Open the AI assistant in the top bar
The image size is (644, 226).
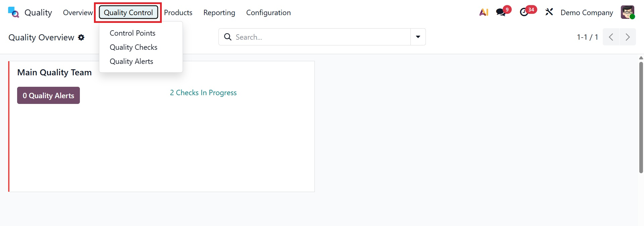pyautogui.click(x=483, y=12)
